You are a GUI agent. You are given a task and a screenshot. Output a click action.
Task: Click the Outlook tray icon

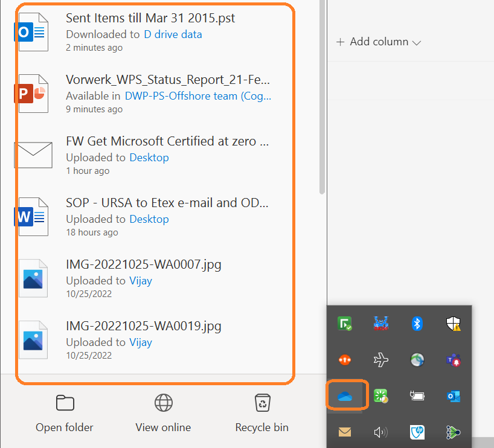tap(453, 396)
